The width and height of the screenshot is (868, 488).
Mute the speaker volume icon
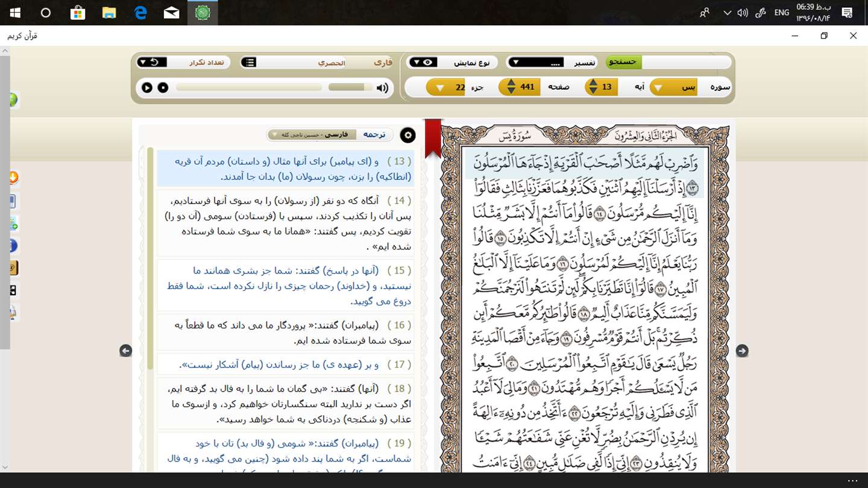pos(382,88)
